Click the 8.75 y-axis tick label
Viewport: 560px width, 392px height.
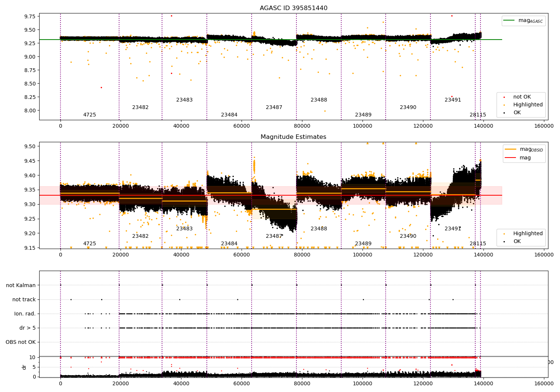click(29, 70)
